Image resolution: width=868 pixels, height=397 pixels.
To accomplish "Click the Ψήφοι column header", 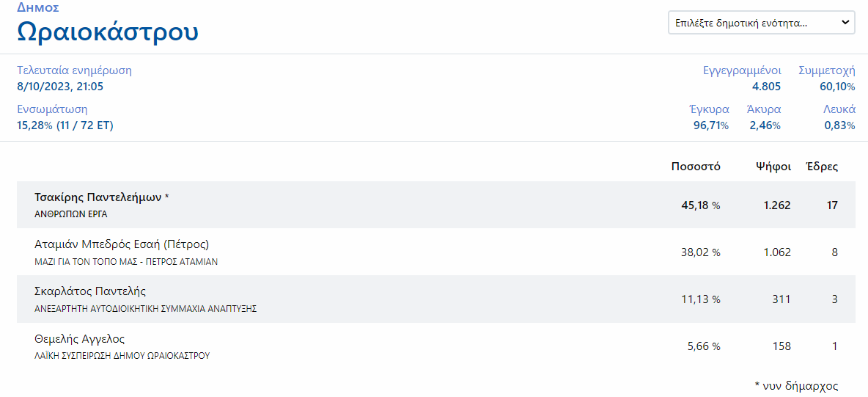I will [x=774, y=167].
